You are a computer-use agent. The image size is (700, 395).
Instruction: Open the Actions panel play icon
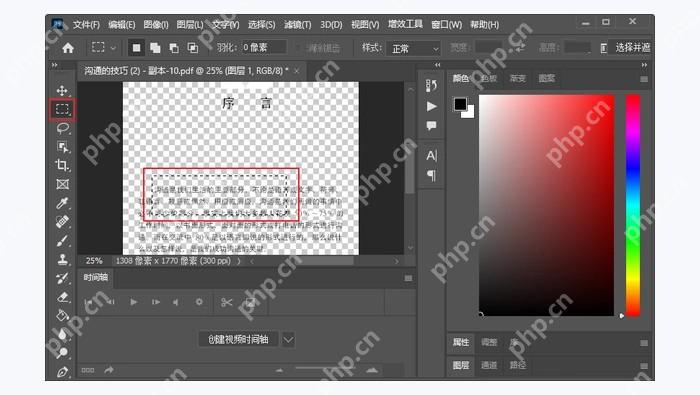[x=431, y=106]
